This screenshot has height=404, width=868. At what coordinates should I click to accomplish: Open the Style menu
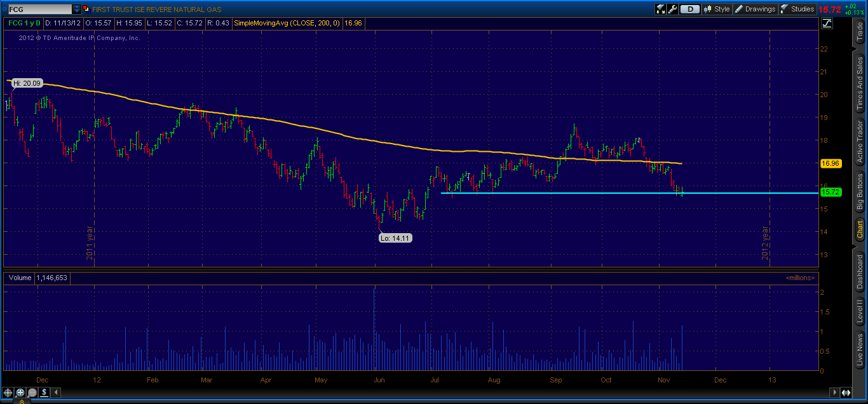(x=717, y=9)
